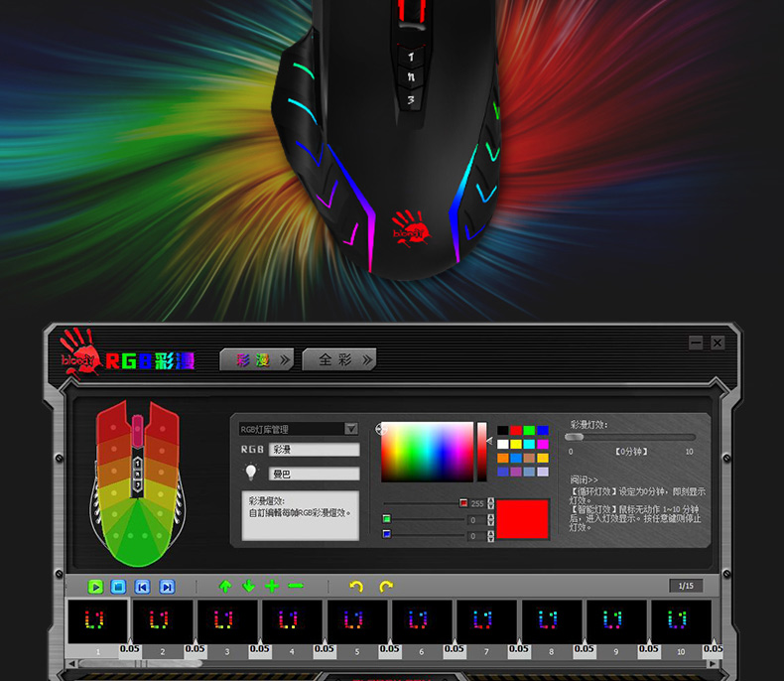Image resolution: width=784 pixels, height=681 pixels.
Task: Remove frame with green minus icon
Action: (296, 586)
